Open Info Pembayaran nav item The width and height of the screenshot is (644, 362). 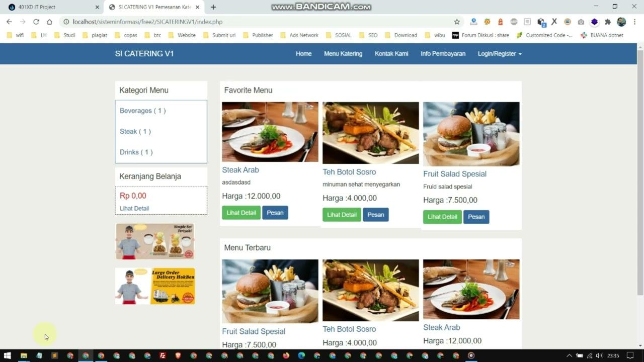(443, 54)
